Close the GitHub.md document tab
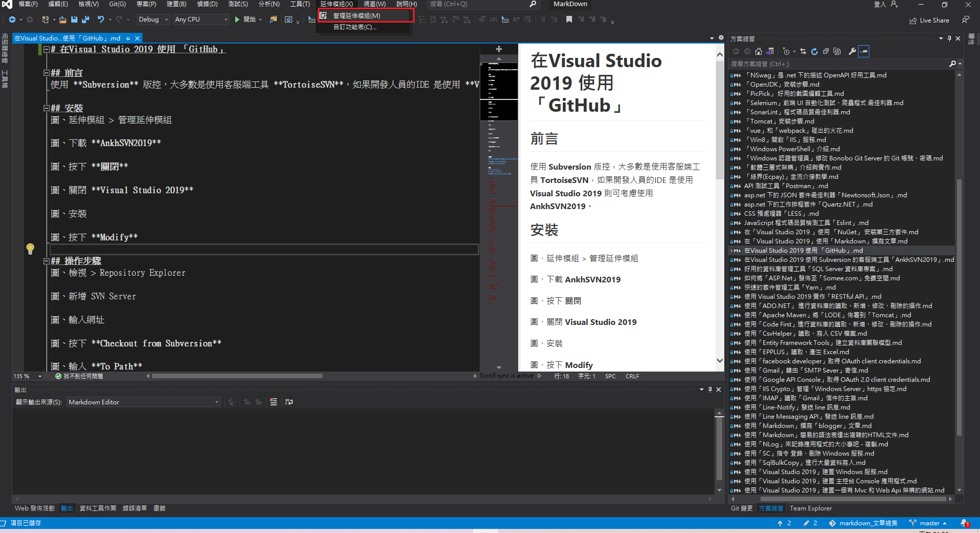Screen dimensions: 980x533 coord(137,38)
